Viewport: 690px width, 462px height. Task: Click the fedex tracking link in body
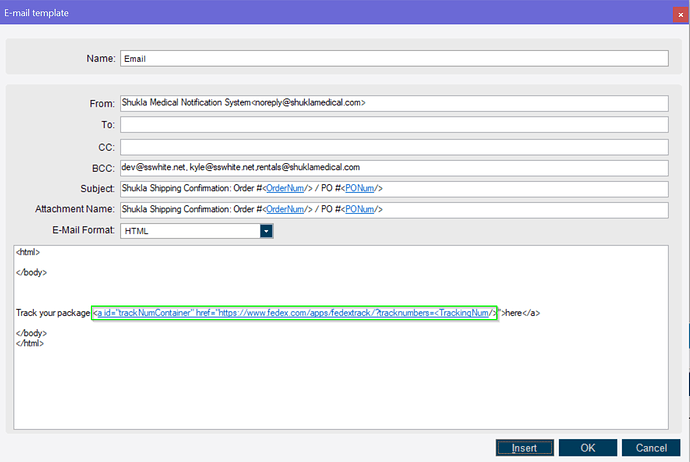(x=294, y=313)
